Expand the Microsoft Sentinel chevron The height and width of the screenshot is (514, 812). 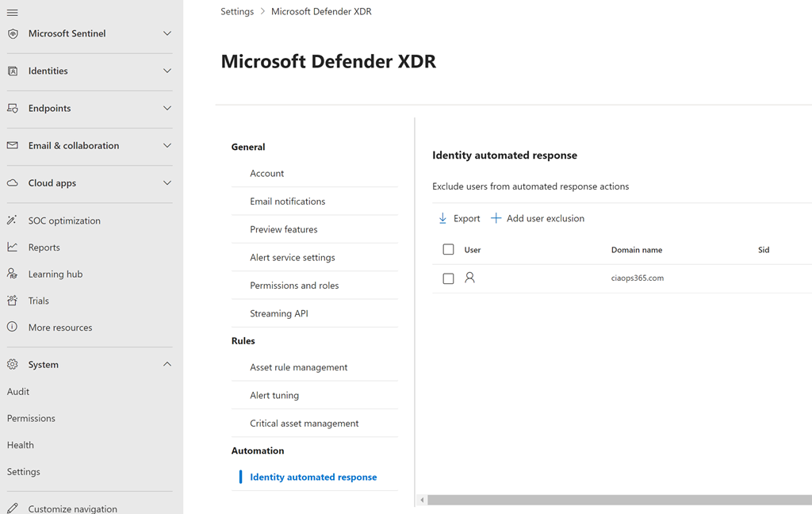click(x=167, y=33)
